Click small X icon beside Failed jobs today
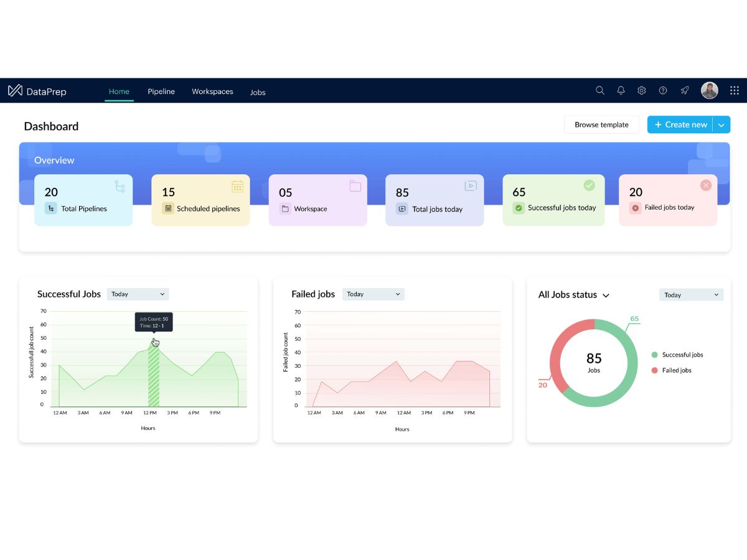Image resolution: width=747 pixels, height=560 pixels. point(635,208)
